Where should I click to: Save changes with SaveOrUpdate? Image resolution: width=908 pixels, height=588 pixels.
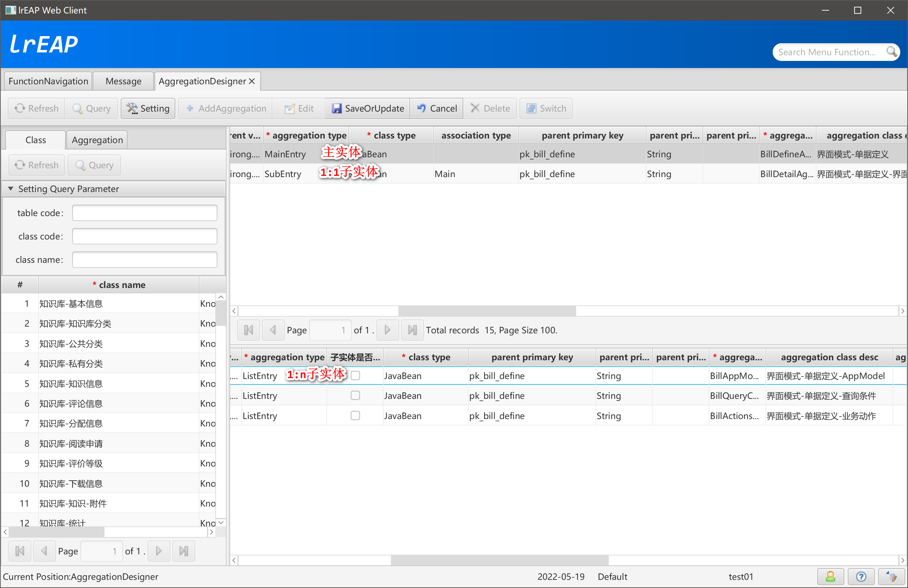[368, 108]
